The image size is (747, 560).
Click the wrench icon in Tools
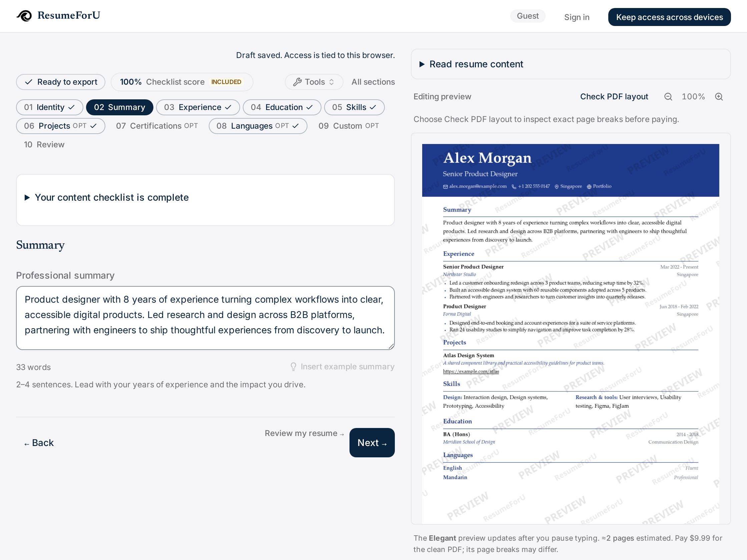297,82
